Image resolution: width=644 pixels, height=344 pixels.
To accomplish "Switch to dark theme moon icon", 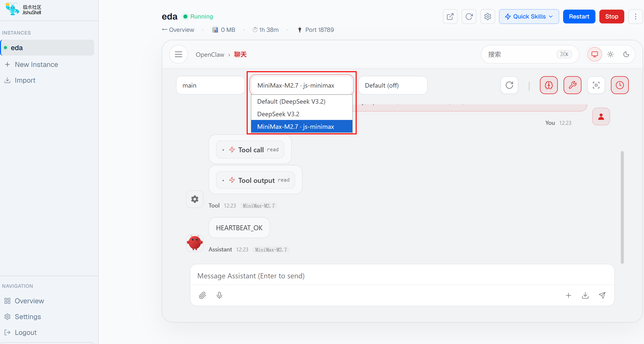I will [626, 54].
